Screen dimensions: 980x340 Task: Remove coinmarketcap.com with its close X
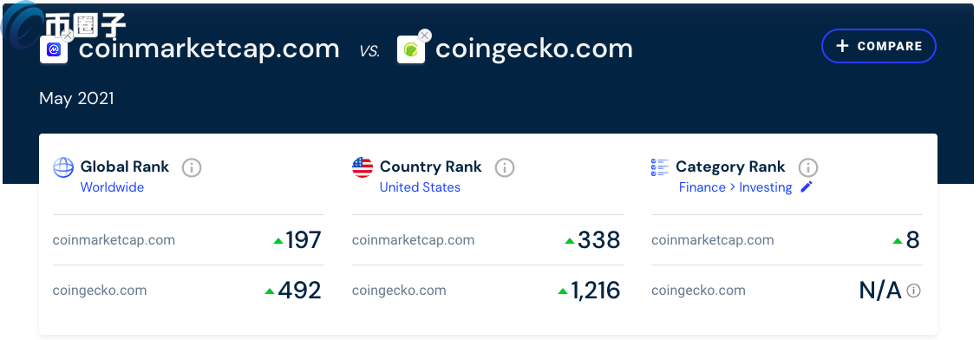click(x=68, y=36)
